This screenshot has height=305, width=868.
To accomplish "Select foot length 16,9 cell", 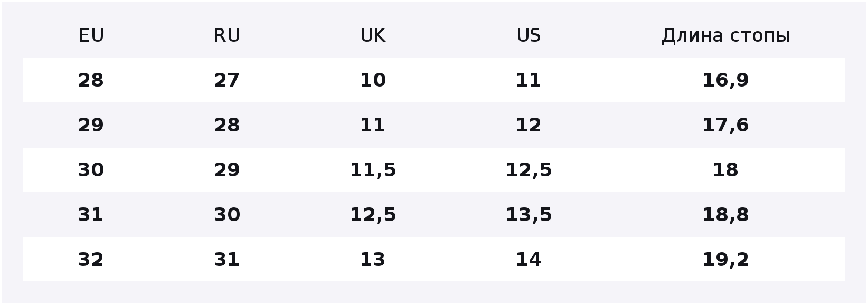I will click(x=725, y=80).
